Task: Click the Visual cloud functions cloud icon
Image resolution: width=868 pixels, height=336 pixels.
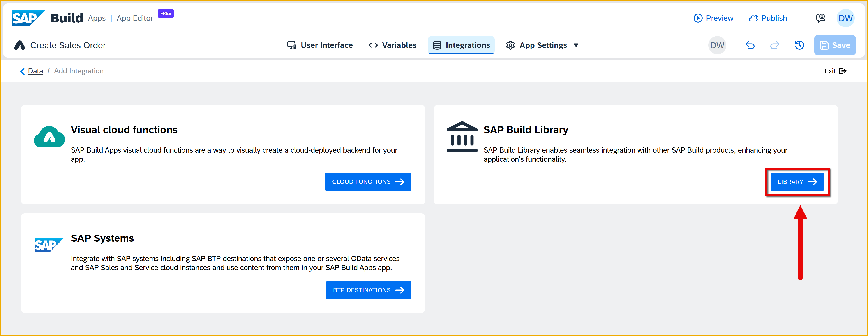Action: (49, 137)
